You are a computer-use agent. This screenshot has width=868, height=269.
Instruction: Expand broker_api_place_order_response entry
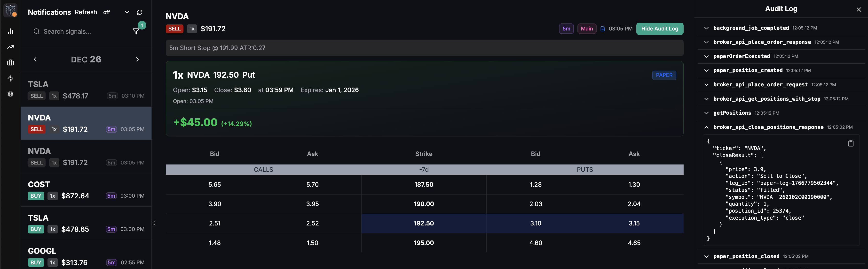pyautogui.click(x=781, y=42)
